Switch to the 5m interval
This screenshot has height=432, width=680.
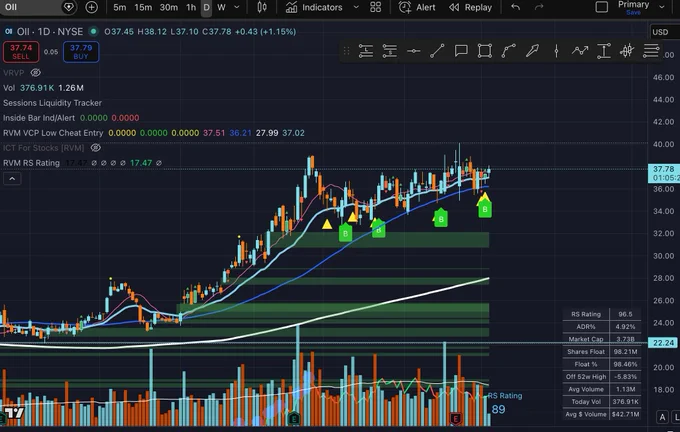pos(120,7)
